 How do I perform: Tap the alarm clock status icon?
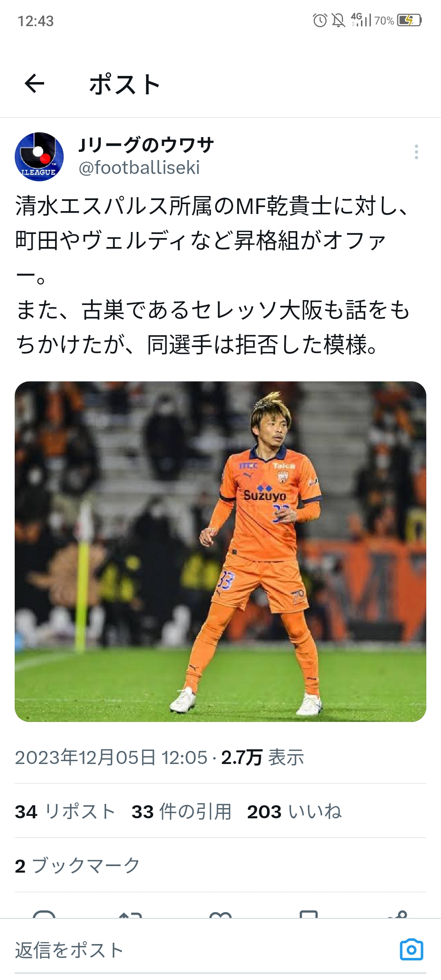pyautogui.click(x=320, y=20)
